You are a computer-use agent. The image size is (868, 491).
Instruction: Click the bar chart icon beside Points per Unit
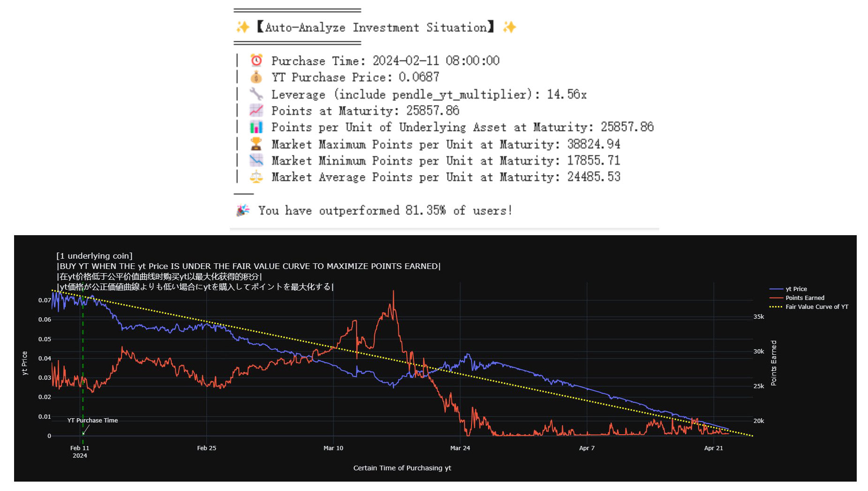coord(256,127)
